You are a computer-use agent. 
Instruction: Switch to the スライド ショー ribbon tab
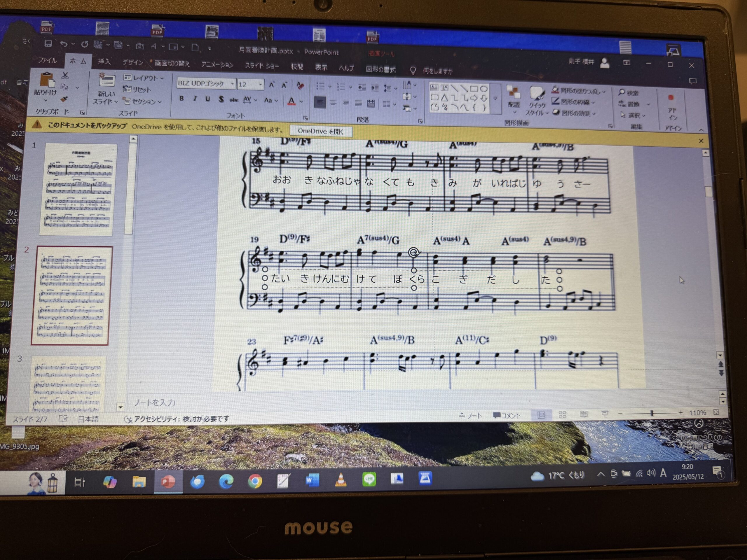pyautogui.click(x=262, y=66)
